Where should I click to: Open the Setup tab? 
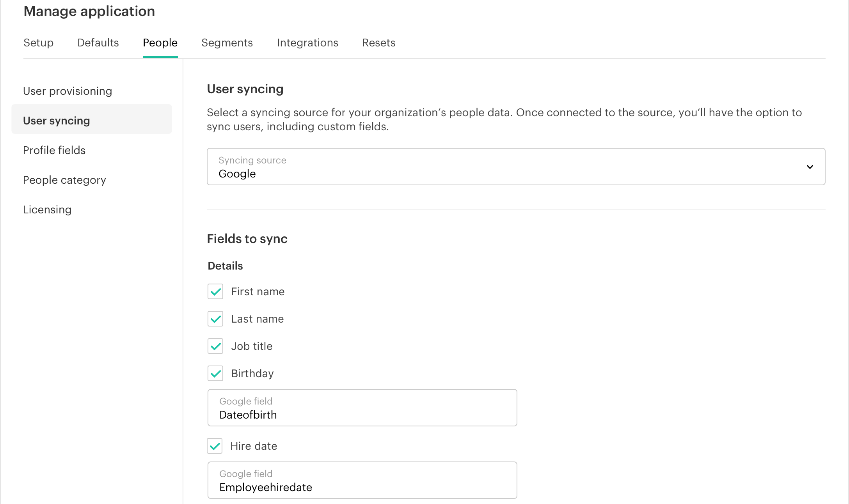coord(38,43)
